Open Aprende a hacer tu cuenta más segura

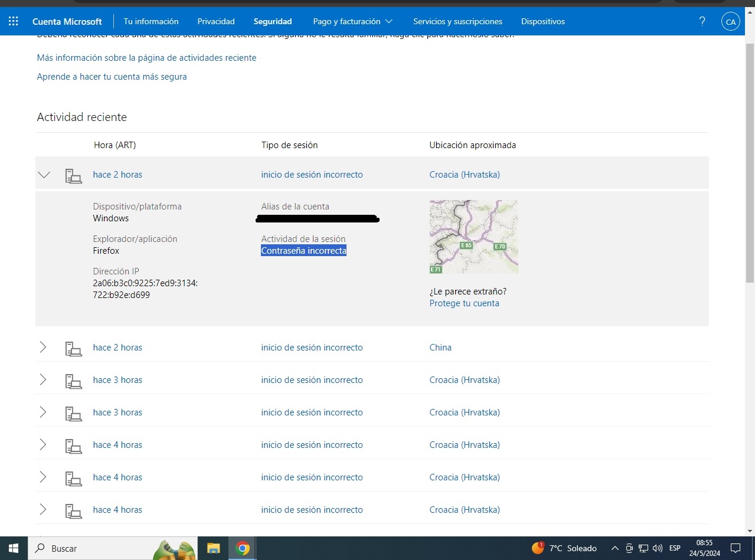click(112, 77)
